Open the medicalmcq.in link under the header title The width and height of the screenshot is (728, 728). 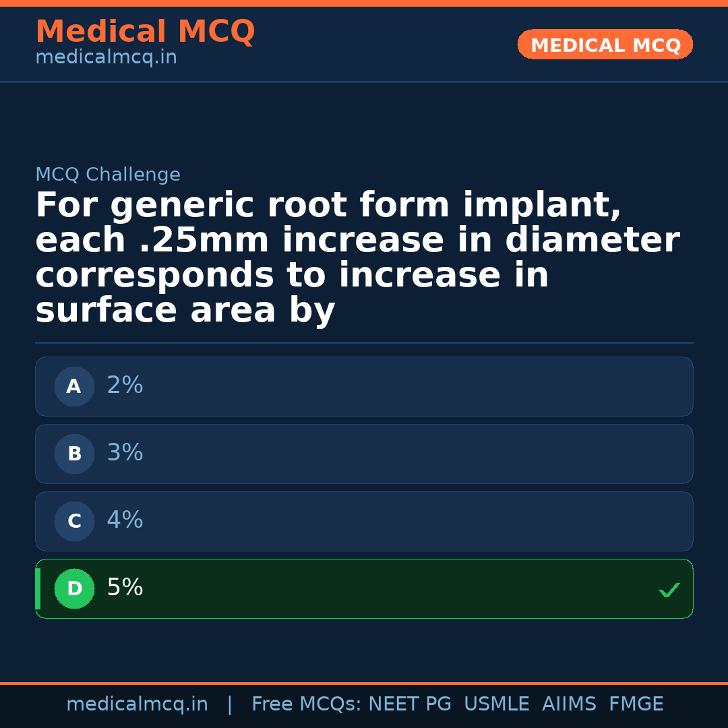pos(106,58)
